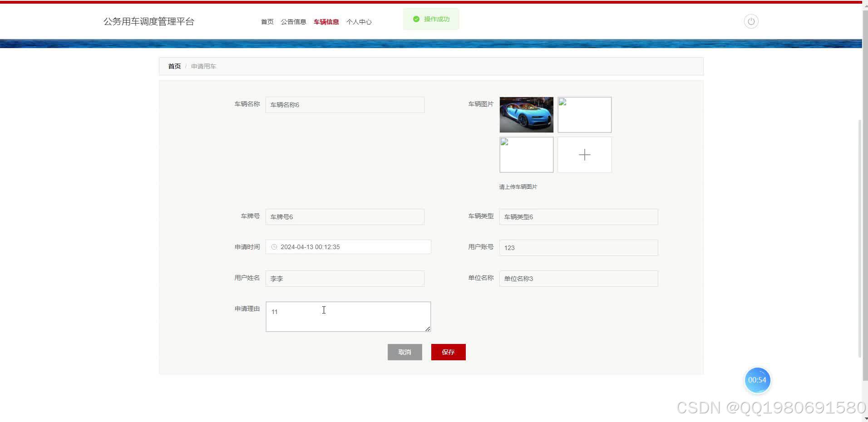Viewport: 868px width, 422px height.
Task: Select the active 车辆信息 tab
Action: (326, 21)
